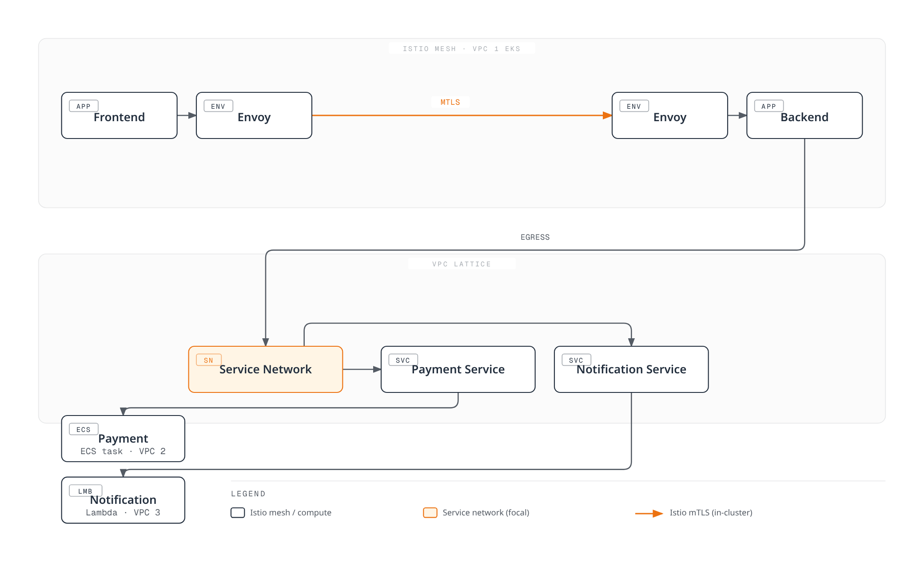The width and height of the screenshot is (924, 578).
Task: Select the Backend app node
Action: tap(805, 115)
